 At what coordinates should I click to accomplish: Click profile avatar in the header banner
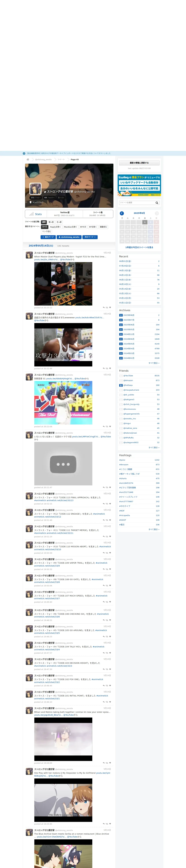[x=35, y=189]
